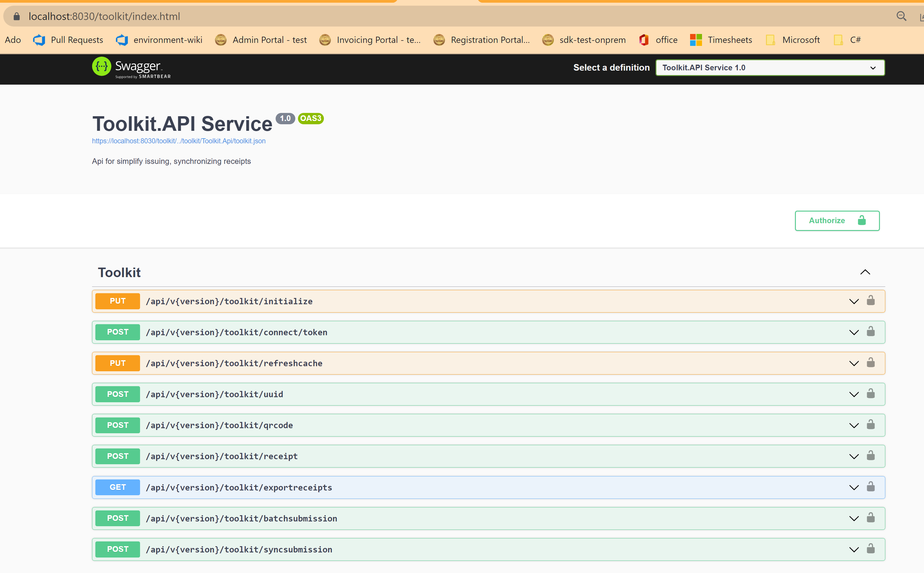Expand the GET exportreceipts endpoint
The height and width of the screenshot is (573, 924).
pyautogui.click(x=854, y=487)
